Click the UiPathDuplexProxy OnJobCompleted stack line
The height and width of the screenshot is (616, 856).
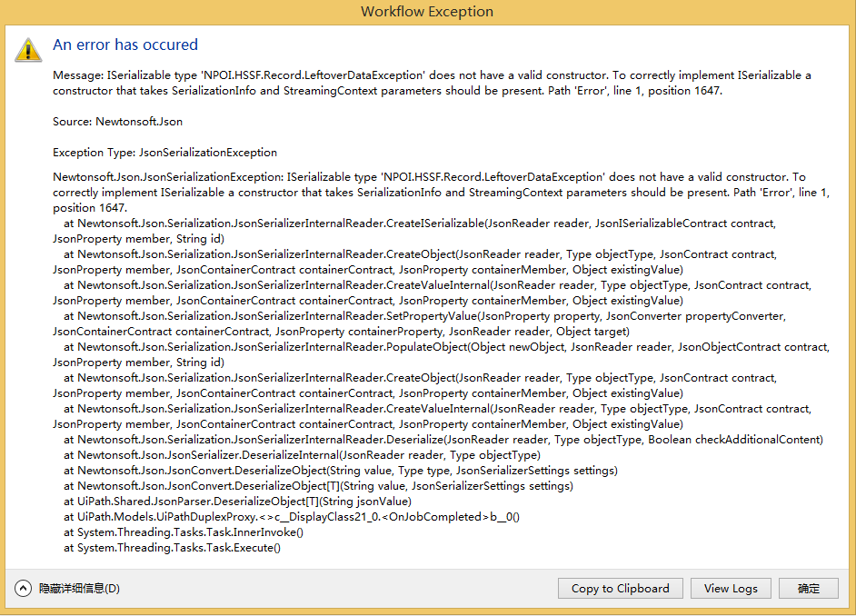(292, 517)
